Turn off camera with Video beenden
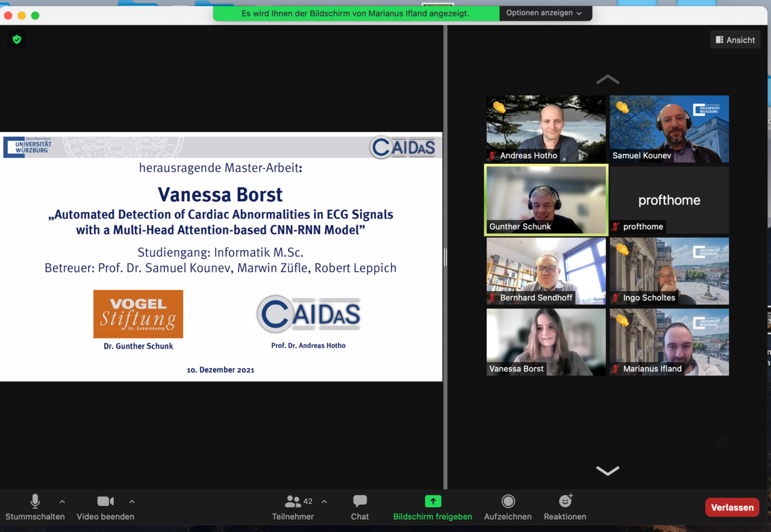771x532 pixels. pyautogui.click(x=105, y=507)
